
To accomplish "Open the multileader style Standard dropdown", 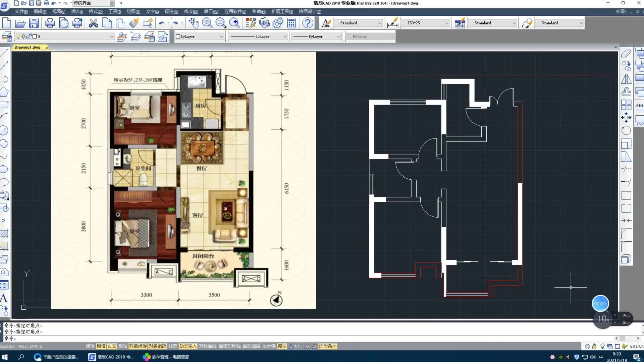I will pos(559,23).
